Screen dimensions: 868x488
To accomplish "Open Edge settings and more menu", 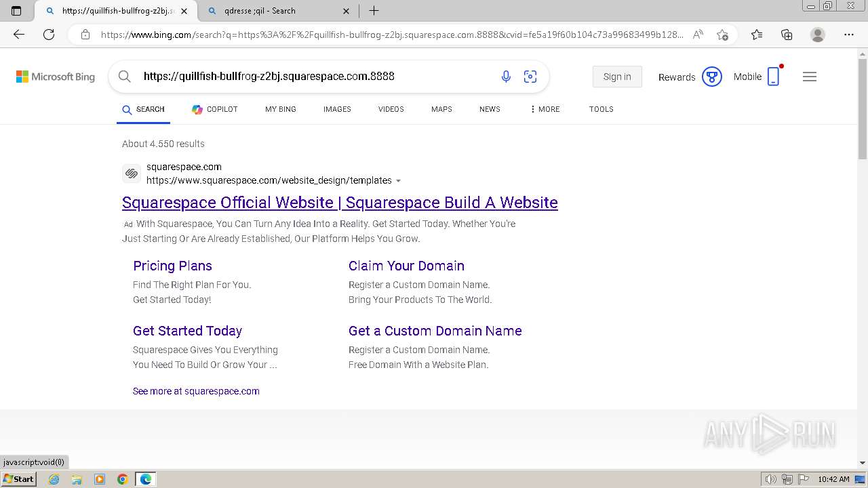I will 849,35.
